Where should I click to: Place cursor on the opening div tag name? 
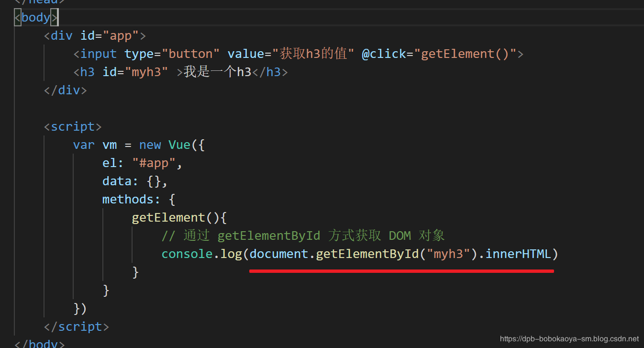coord(62,35)
